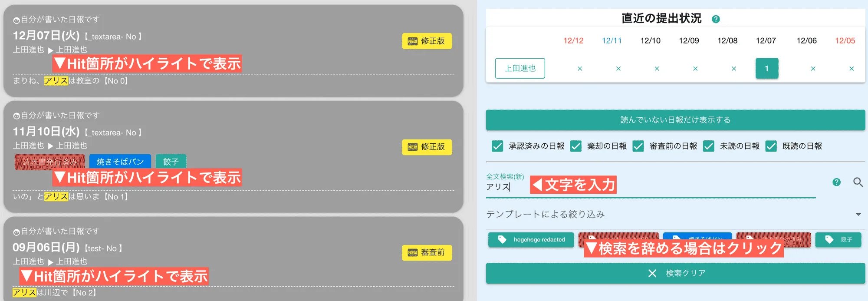Click the 餃子 tag on 11月10日 report

[x=171, y=162]
